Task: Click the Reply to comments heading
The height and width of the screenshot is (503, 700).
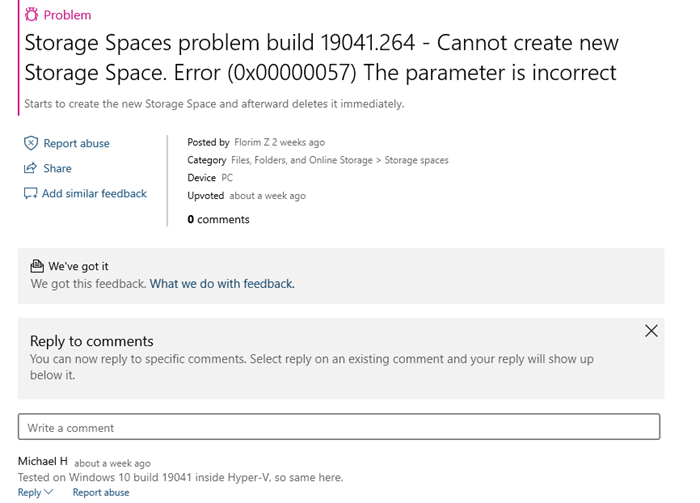Action: click(x=92, y=341)
